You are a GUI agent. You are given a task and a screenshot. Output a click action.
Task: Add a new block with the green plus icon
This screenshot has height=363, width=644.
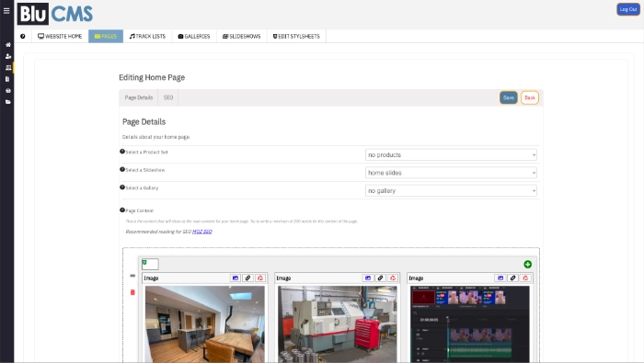tap(528, 265)
